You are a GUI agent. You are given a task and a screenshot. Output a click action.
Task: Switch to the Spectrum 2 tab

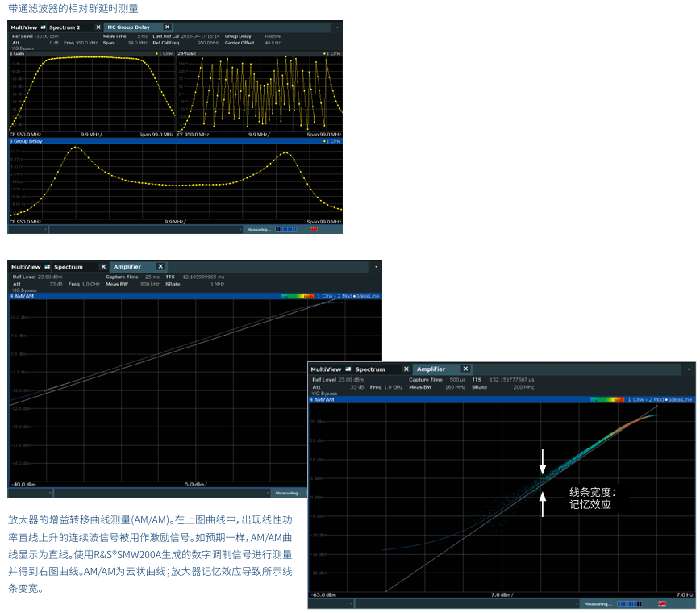point(67,27)
